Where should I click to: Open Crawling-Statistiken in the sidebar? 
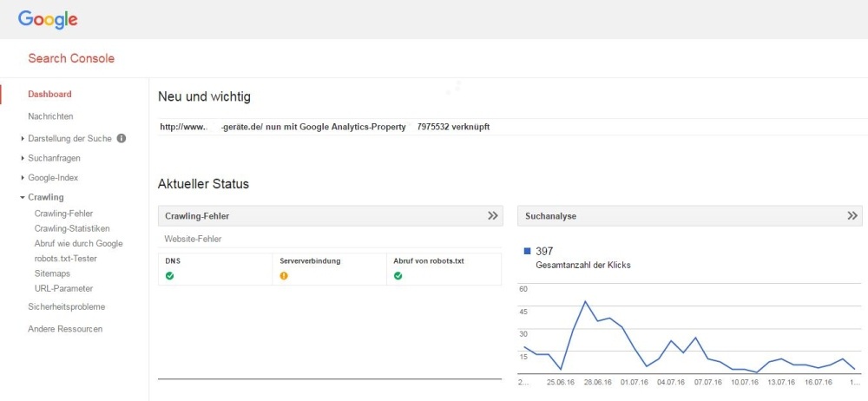click(72, 228)
